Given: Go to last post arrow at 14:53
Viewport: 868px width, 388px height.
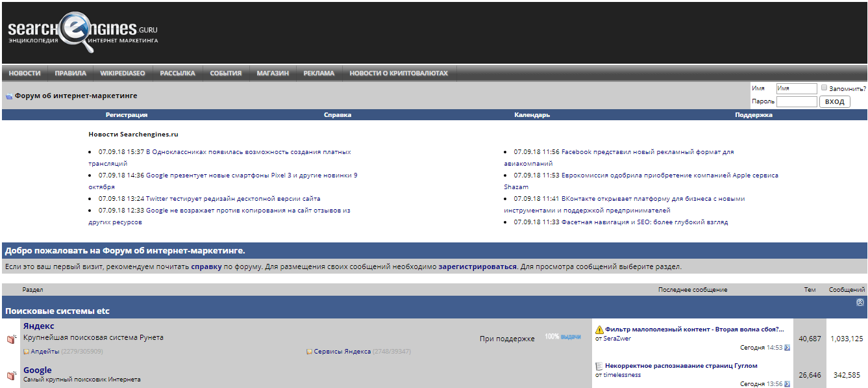Looking at the screenshot, I should [787, 348].
